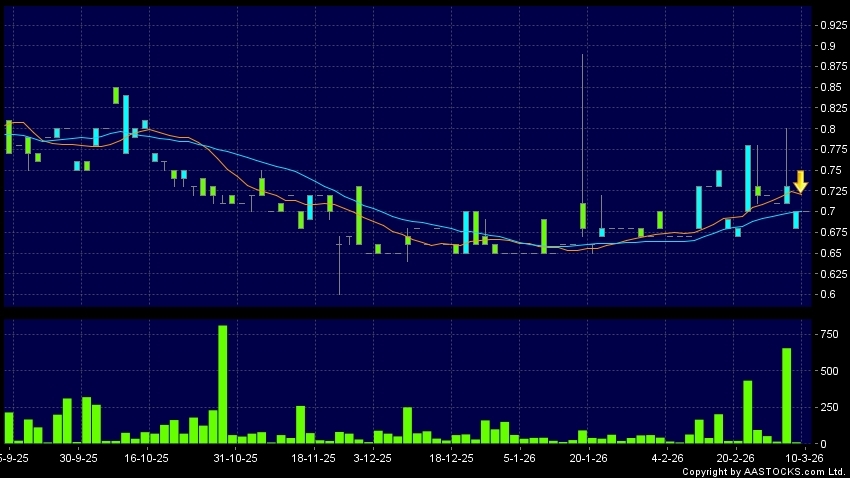Open the AASTOCKS.com copyright link
The image size is (850, 478).
(x=765, y=471)
